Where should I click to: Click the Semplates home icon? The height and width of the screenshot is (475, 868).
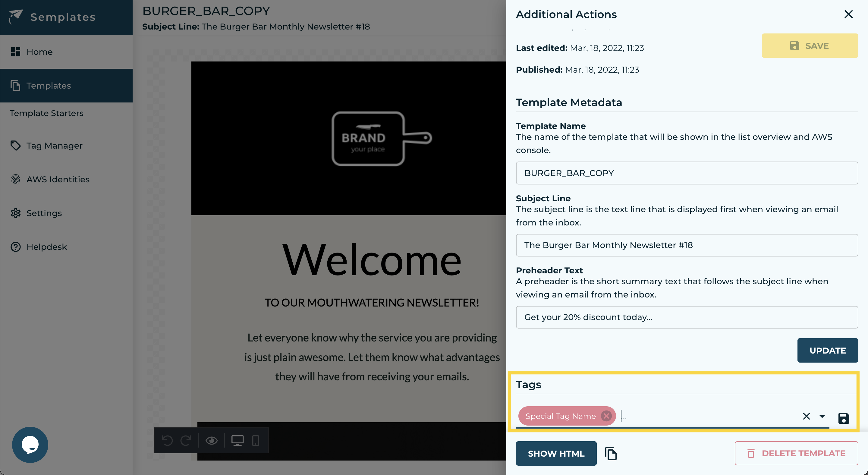click(x=16, y=16)
